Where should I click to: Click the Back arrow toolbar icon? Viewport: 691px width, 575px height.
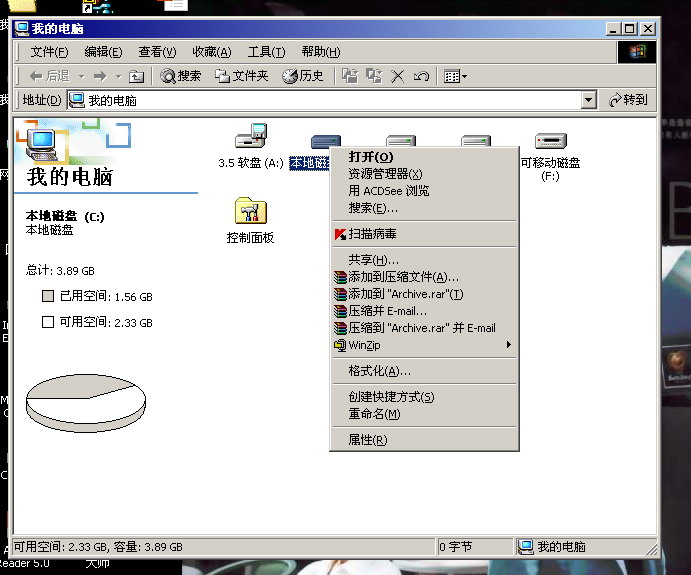click(x=36, y=76)
